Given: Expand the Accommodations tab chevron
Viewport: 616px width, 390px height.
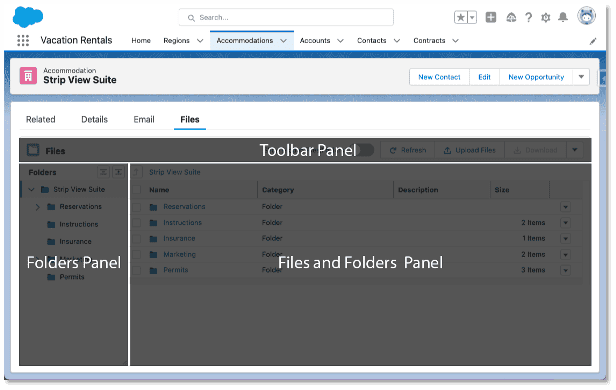Looking at the screenshot, I should pos(283,41).
